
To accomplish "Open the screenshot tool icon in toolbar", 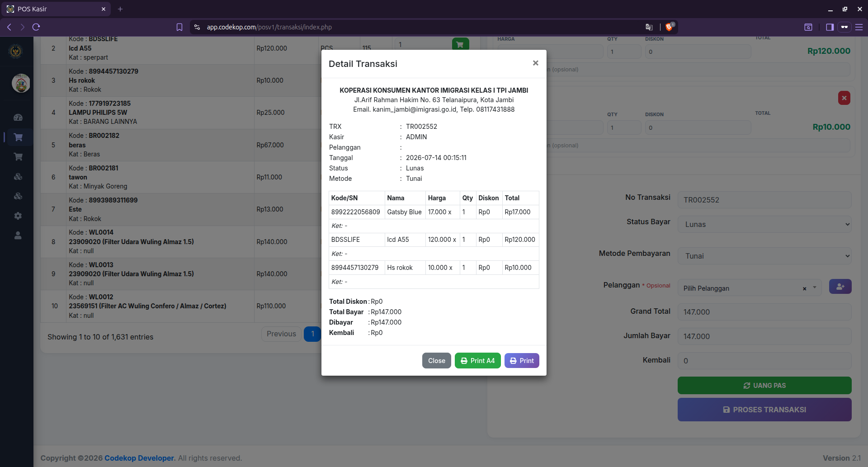I will coord(808,27).
